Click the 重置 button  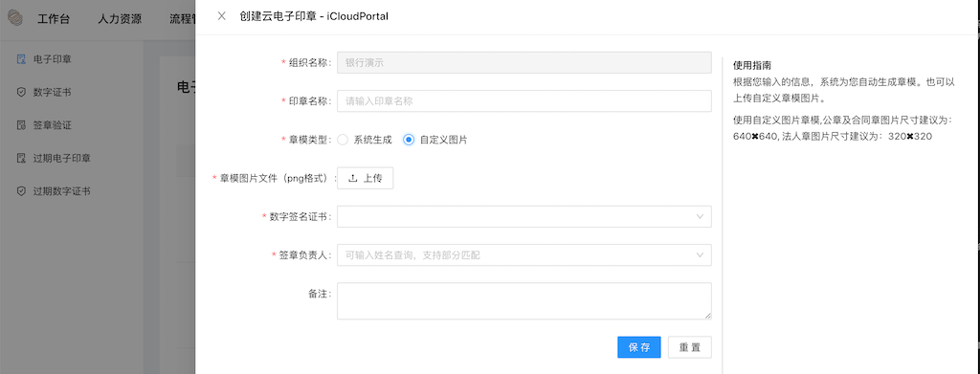tap(690, 348)
